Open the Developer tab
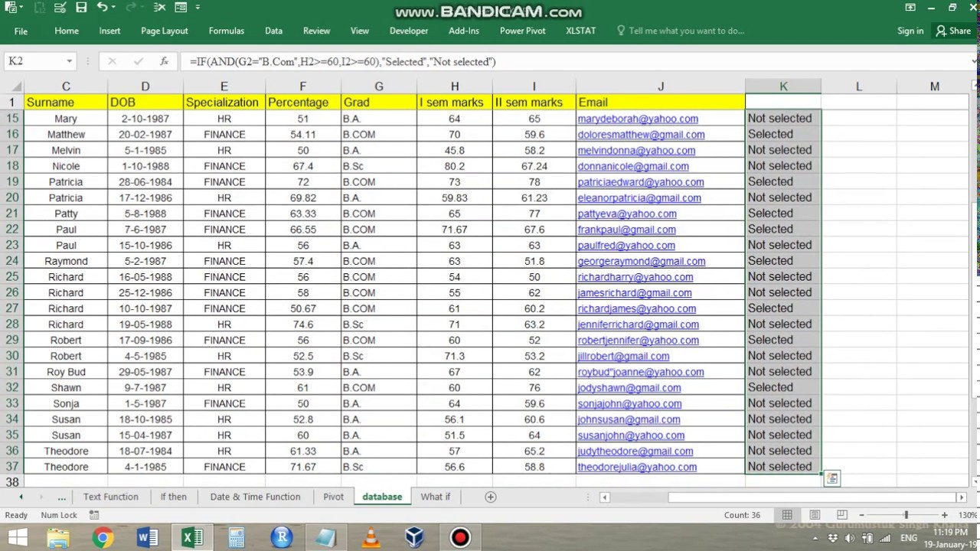This screenshot has width=980, height=551. (409, 31)
